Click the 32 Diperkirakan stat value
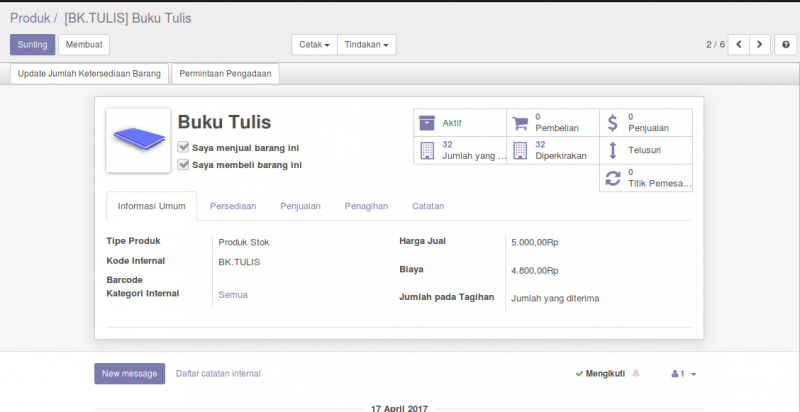 tap(540, 144)
